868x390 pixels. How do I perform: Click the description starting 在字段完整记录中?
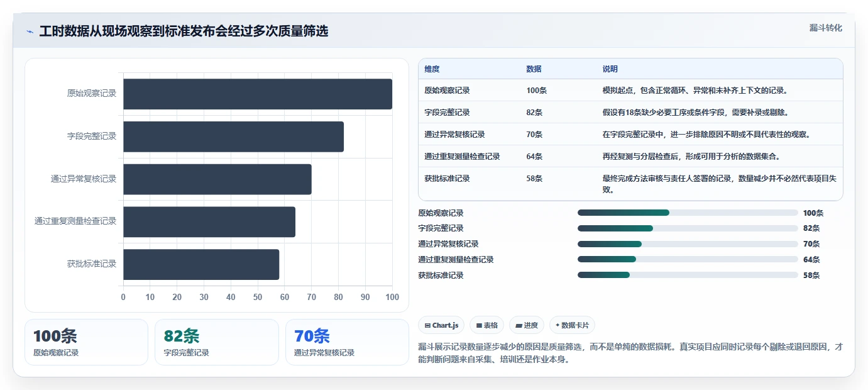708,135
